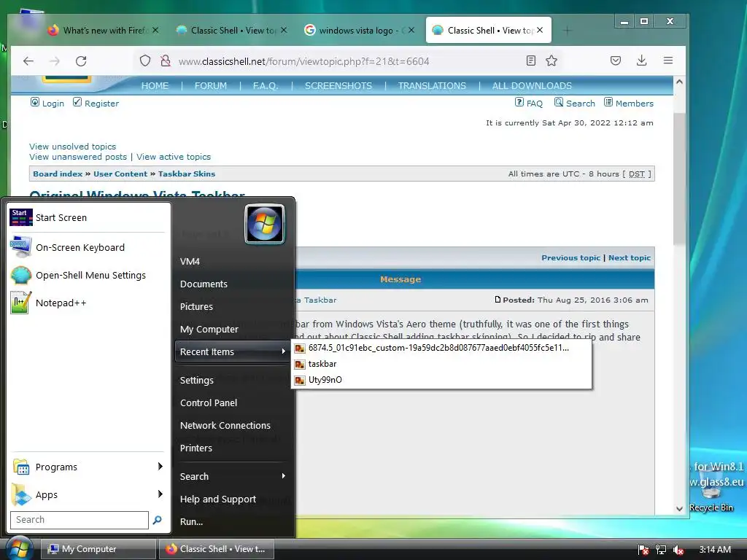Open TRANSLATIONS in the site navigation
This screenshot has width=747, height=560.
[432, 86]
